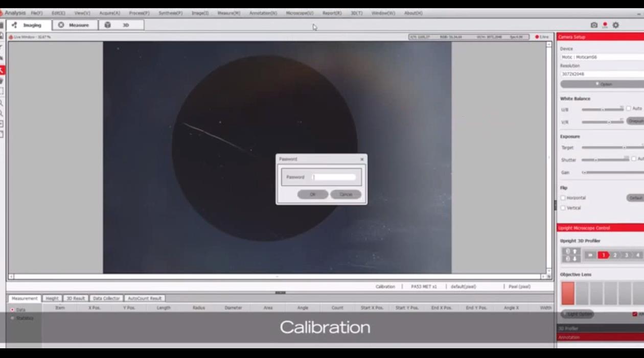Open the PA53 MET x1 calibration selector
Screen dimensions: 644x358
pyautogui.click(x=424, y=287)
